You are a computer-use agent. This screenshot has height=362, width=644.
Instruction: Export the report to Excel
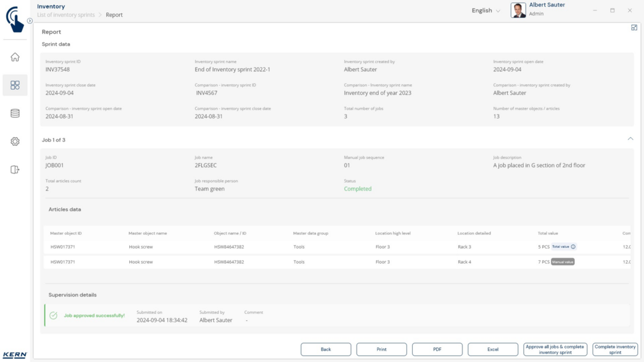pyautogui.click(x=493, y=349)
